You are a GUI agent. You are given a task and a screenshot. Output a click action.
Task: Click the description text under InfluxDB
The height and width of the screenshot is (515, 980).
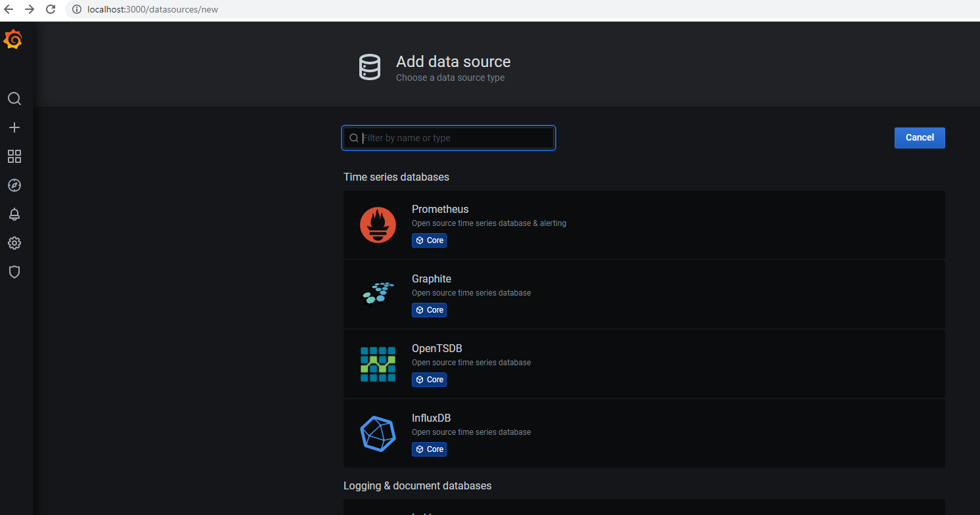471,432
